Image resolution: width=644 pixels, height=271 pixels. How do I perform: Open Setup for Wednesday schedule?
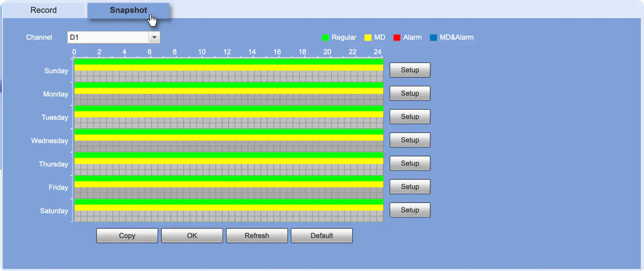click(410, 140)
